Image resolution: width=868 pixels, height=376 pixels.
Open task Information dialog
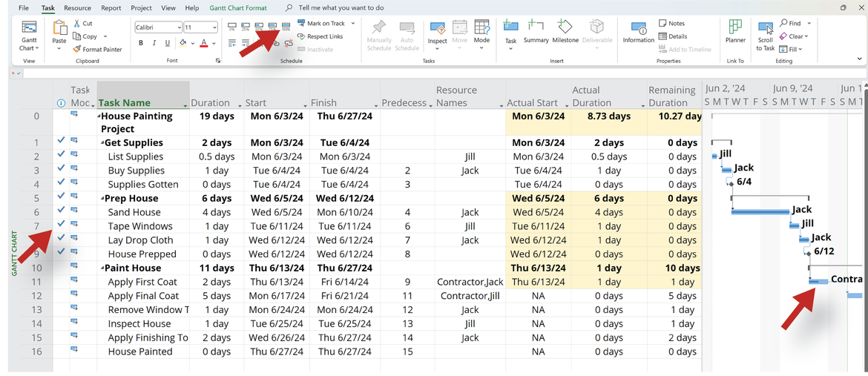[x=639, y=32]
